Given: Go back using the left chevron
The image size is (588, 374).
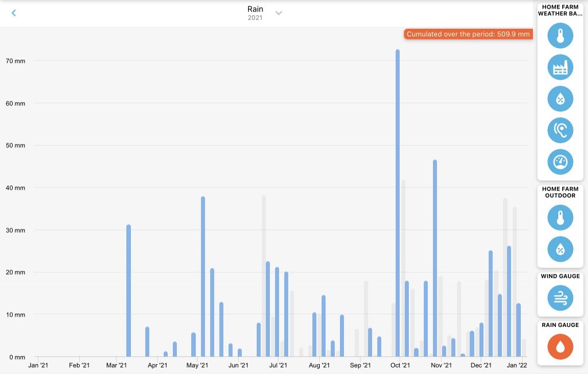Looking at the screenshot, I should click(x=14, y=13).
